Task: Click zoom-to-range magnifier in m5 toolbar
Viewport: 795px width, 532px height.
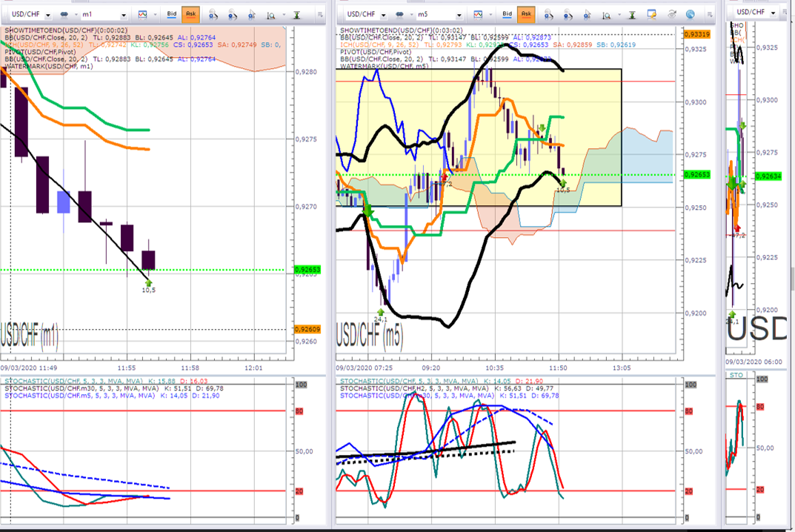Action: [x=606, y=16]
